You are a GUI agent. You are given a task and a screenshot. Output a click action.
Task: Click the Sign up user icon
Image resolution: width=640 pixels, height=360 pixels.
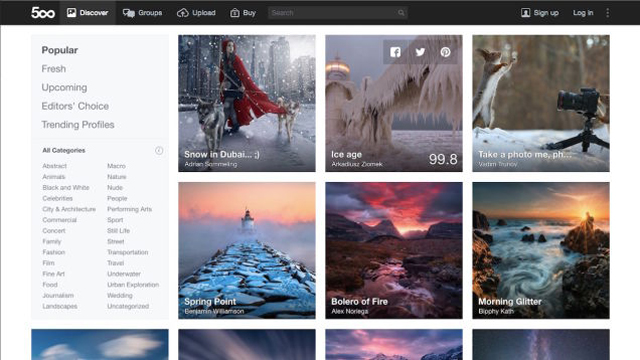point(525,13)
